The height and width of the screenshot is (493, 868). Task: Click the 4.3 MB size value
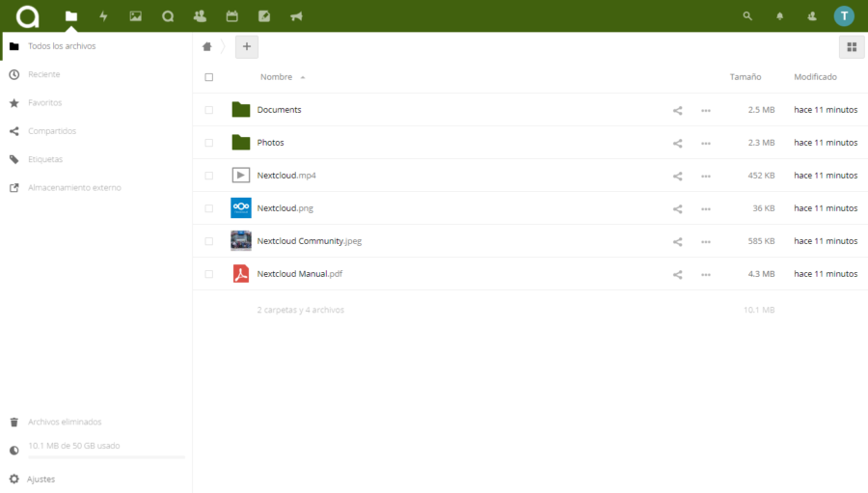[x=761, y=274]
